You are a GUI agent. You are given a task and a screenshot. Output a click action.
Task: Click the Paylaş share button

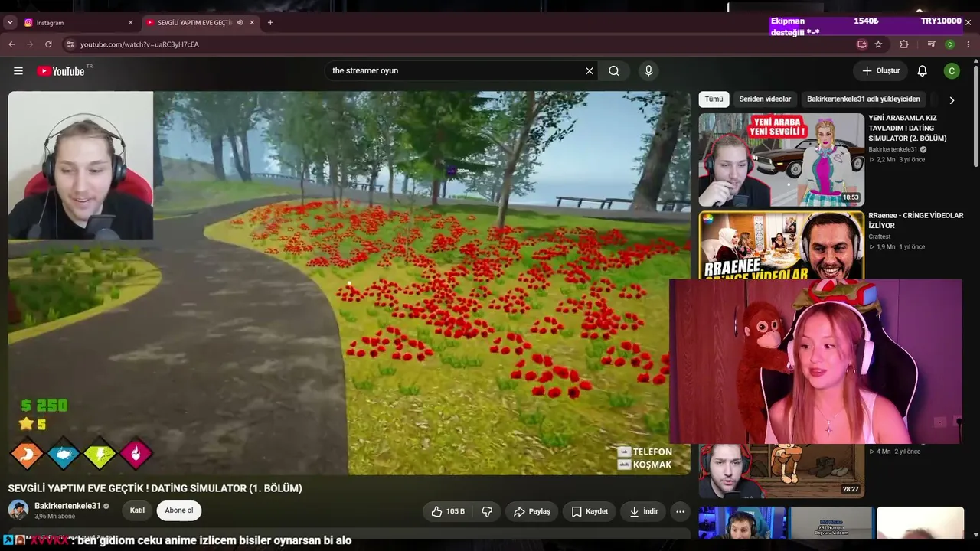pos(532,511)
